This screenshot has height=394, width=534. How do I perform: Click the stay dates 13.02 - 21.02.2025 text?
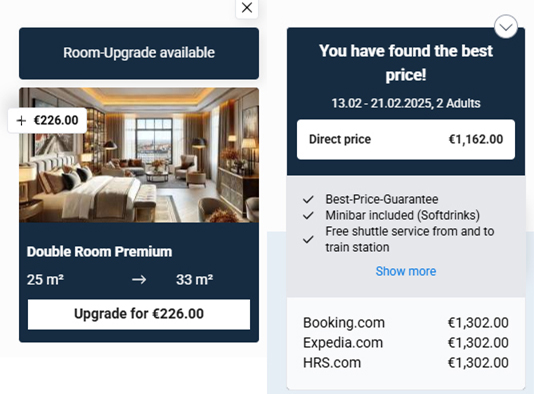click(x=382, y=103)
